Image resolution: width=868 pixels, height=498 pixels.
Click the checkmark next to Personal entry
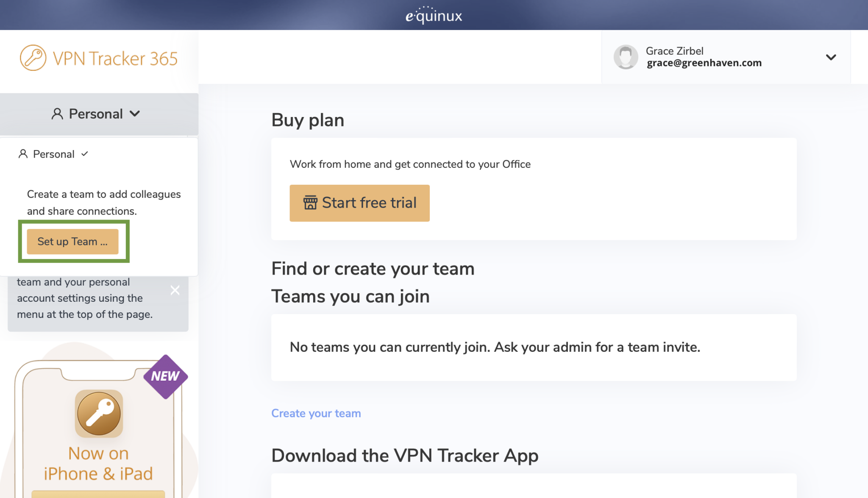[x=84, y=154]
